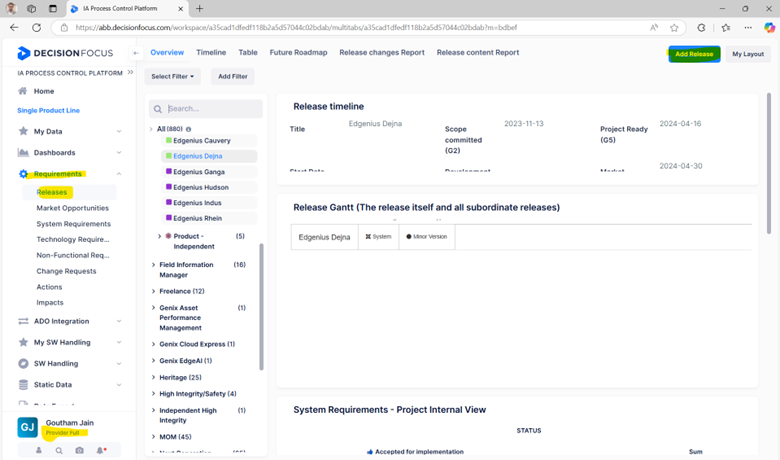The height and width of the screenshot is (460, 780).
Task: Click the Add Release button
Action: [x=694, y=54]
